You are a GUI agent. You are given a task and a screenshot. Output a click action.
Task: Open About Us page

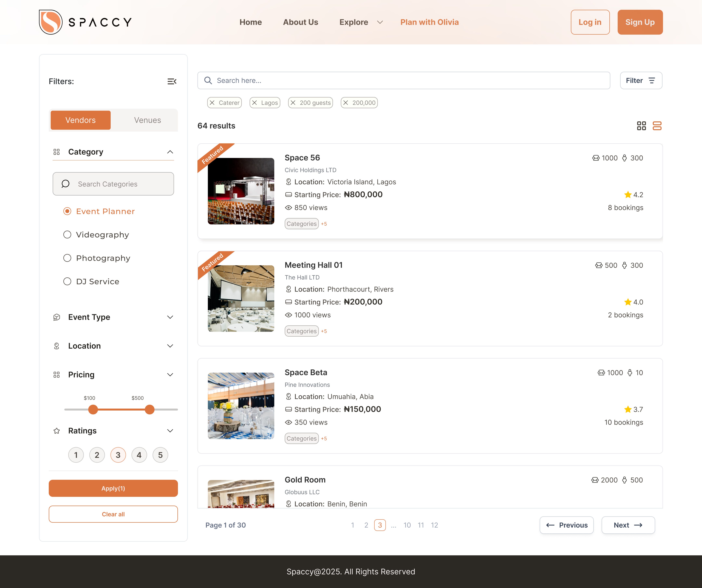click(x=300, y=22)
